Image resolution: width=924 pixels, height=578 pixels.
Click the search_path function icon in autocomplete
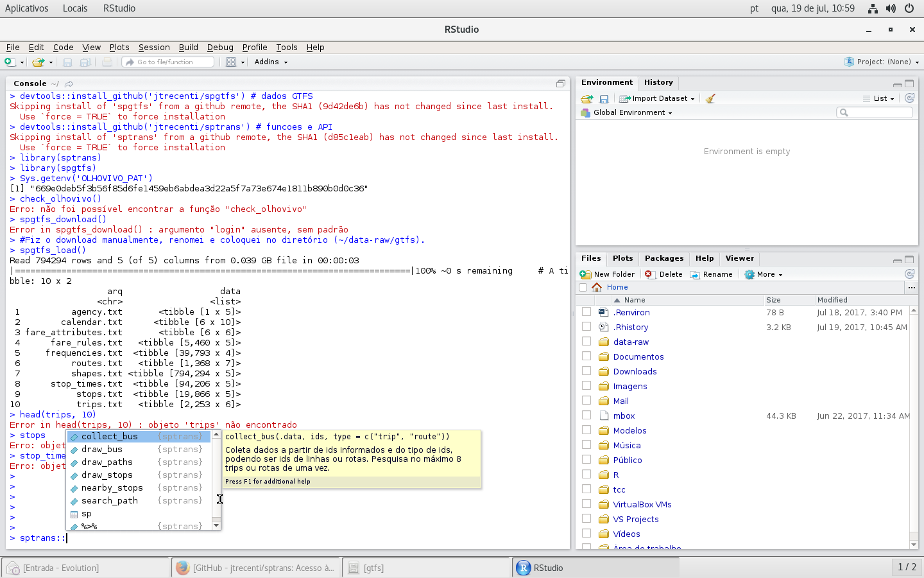pyautogui.click(x=74, y=501)
